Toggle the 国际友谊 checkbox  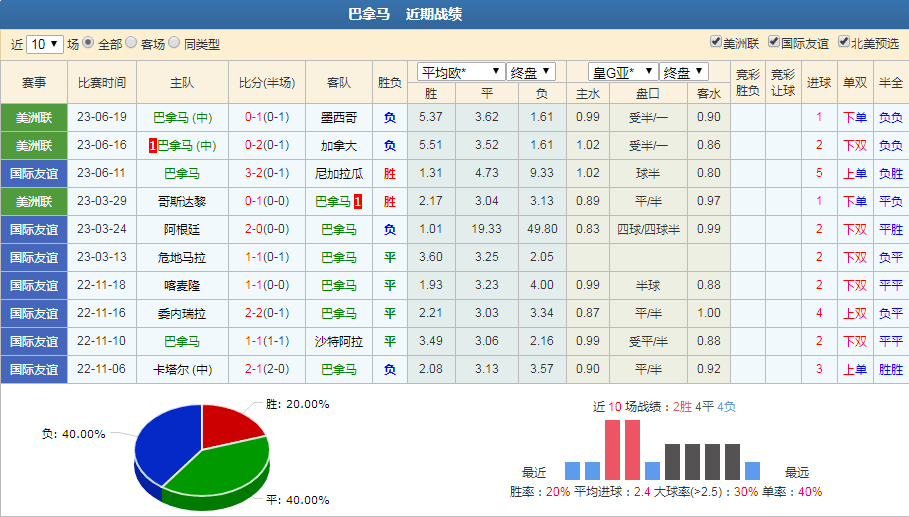tap(773, 42)
